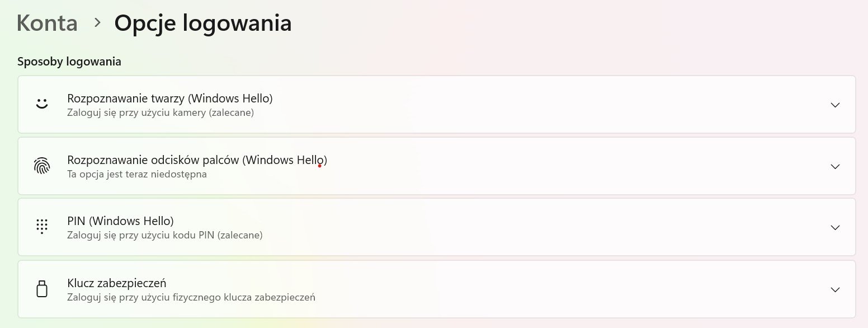
Task: Go back to Konta breadcrumb
Action: click(47, 23)
